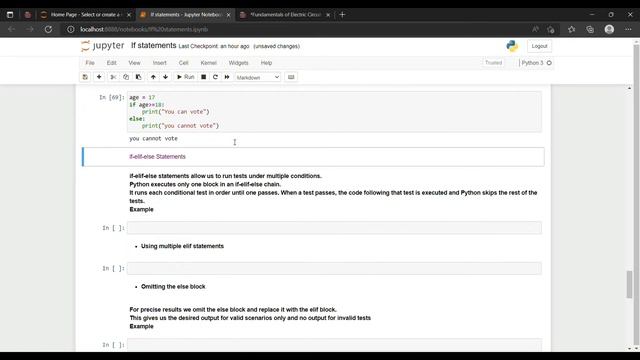Switch to the Home Page browser tab
The width and height of the screenshot is (640, 360).
(85, 15)
